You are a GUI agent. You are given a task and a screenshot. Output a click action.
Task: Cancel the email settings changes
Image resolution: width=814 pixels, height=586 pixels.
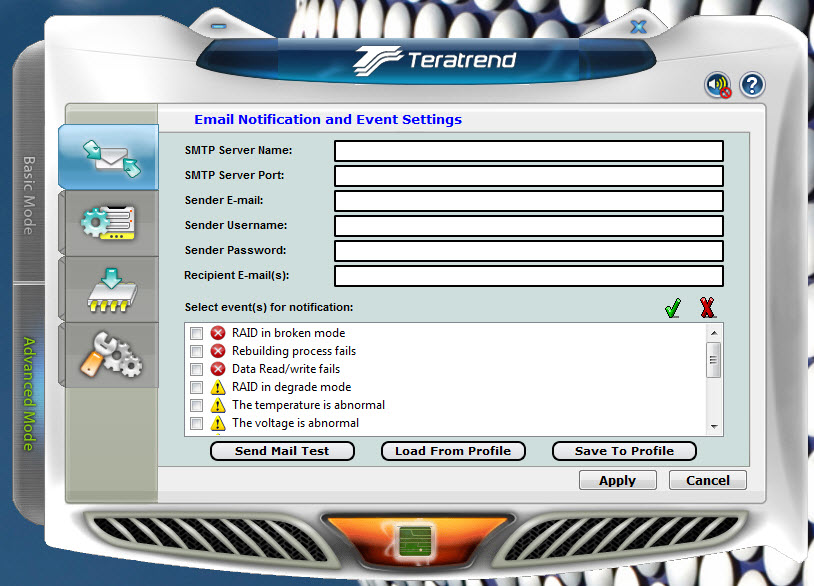708,480
